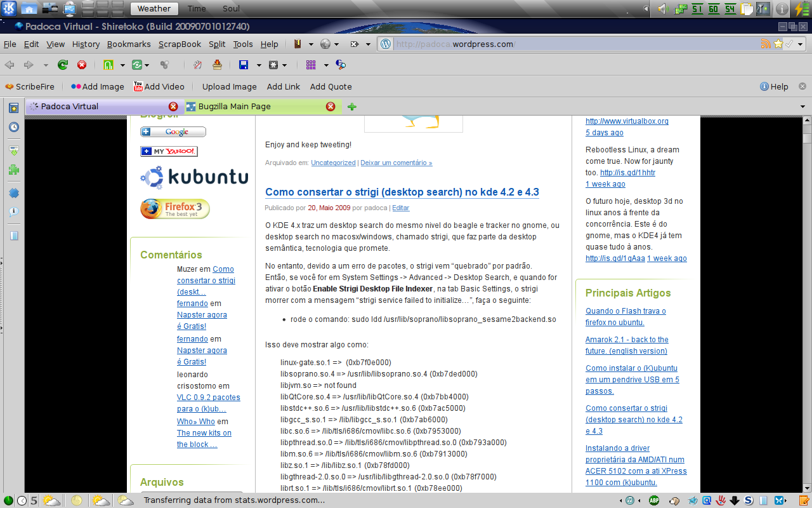Image resolution: width=812 pixels, height=508 pixels.
Task: Expand the list all tabs dropdown arrow
Action: pos(802,107)
